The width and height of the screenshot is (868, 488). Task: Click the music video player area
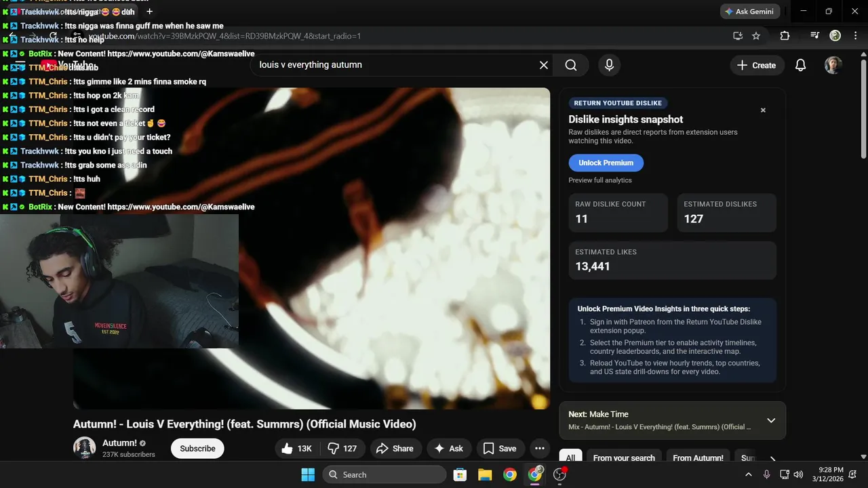click(x=312, y=248)
